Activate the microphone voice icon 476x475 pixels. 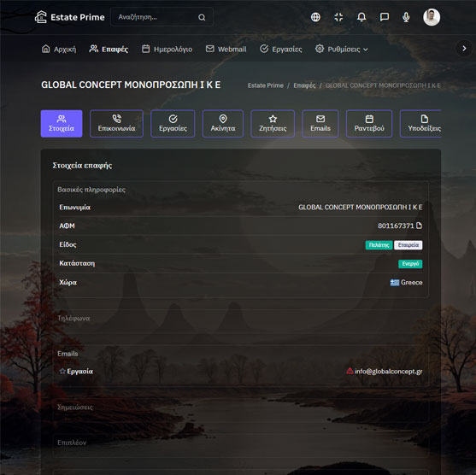point(406,17)
